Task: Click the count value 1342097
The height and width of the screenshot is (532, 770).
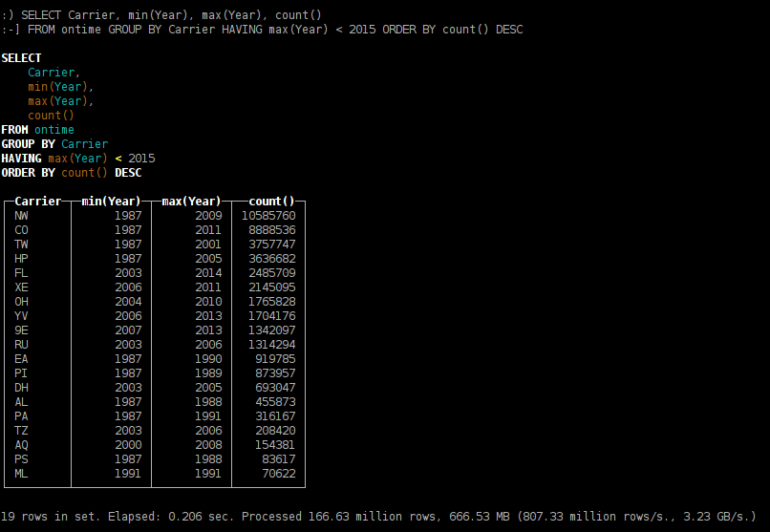Action: (x=271, y=330)
